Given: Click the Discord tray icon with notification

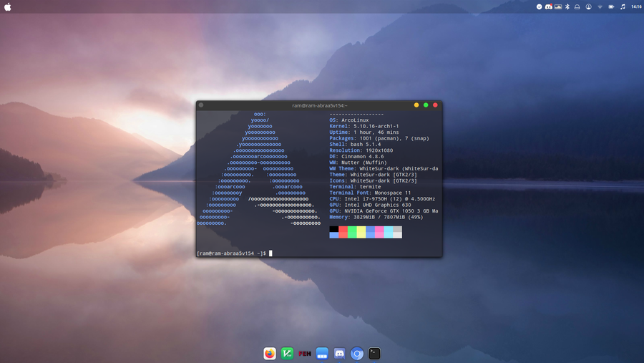Looking at the screenshot, I should click(x=549, y=6).
